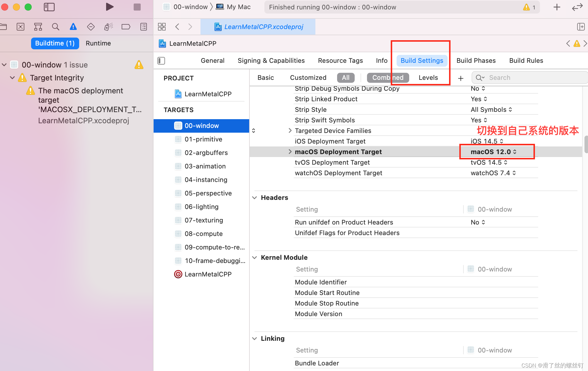Click the build settings Search field
The image size is (588, 371).
(x=530, y=77)
